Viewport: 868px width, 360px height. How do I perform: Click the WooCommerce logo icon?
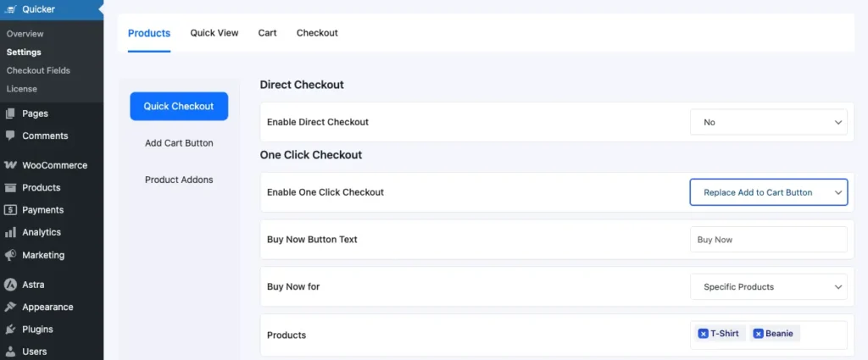click(x=10, y=165)
